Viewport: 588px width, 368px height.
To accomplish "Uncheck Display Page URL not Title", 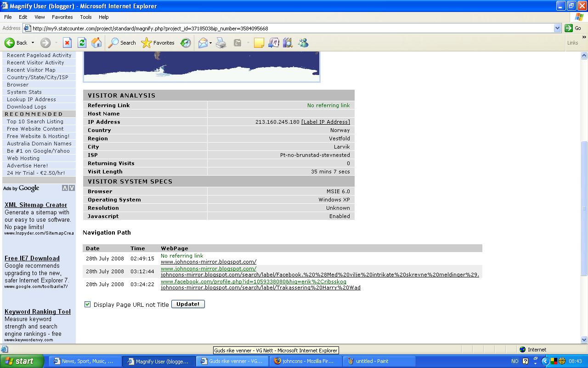I will (87, 305).
